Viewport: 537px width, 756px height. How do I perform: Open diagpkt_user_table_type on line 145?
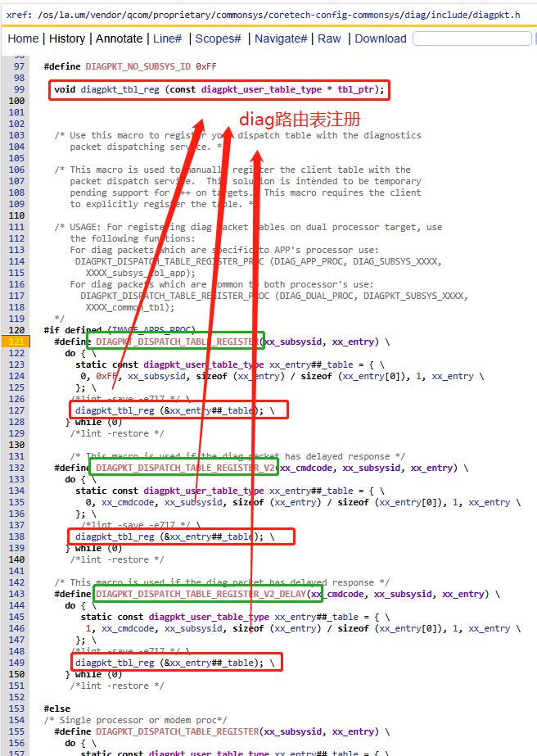tap(209, 617)
